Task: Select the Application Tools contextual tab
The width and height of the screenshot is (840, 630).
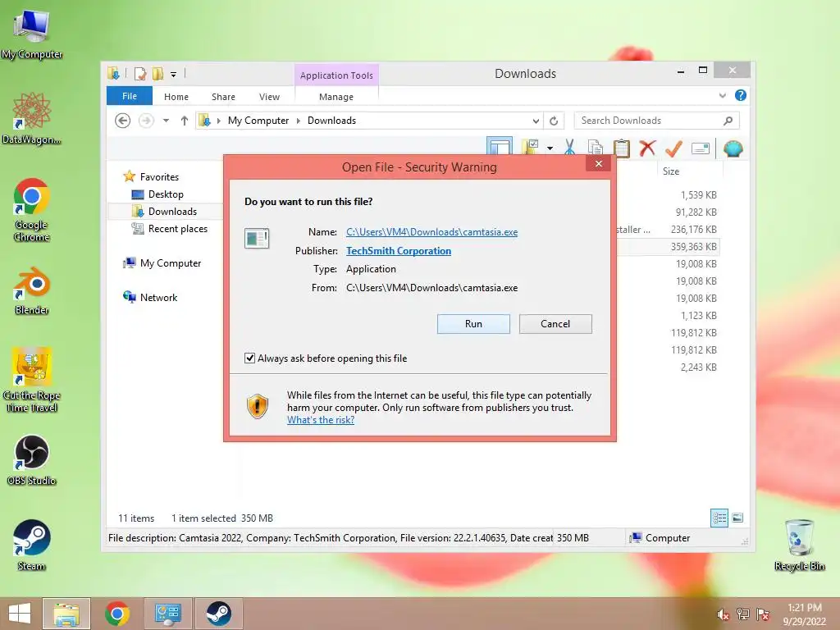Action: point(336,75)
